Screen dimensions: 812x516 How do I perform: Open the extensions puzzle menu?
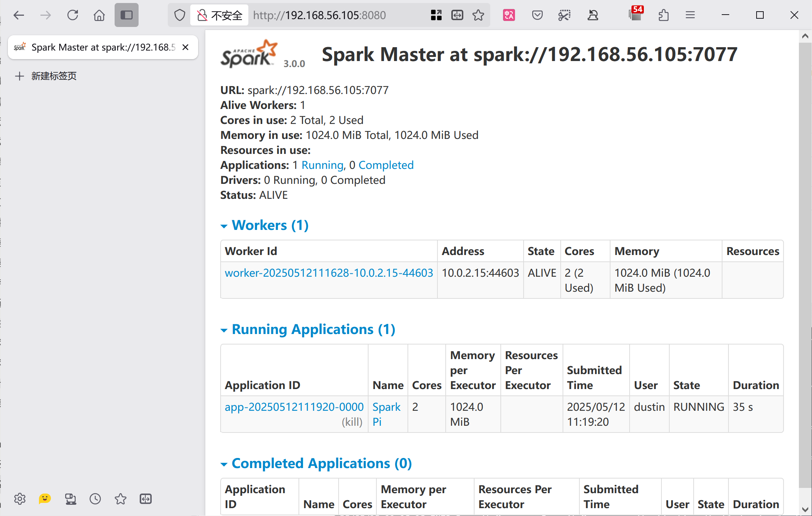click(x=663, y=15)
